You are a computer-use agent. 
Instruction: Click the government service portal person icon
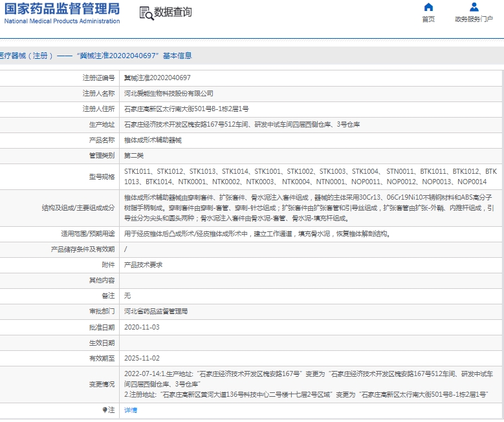coord(474,7)
